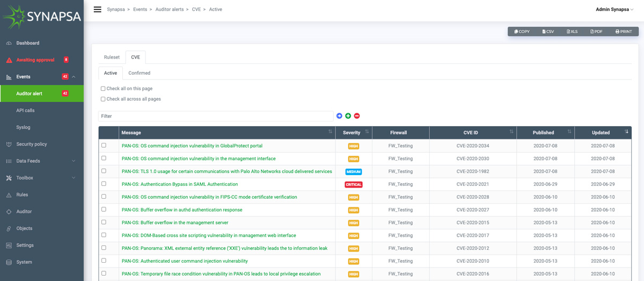Click the Firewall column header
The width and height of the screenshot is (644, 281).
[400, 133]
